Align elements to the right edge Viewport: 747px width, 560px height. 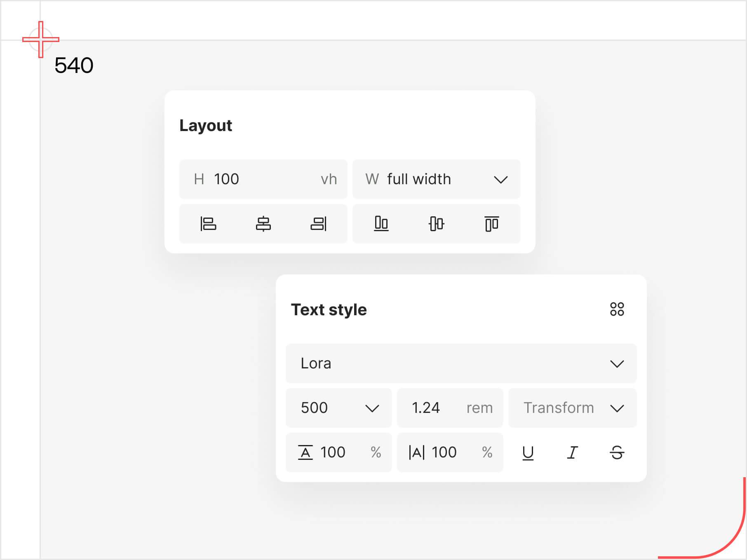click(x=318, y=224)
